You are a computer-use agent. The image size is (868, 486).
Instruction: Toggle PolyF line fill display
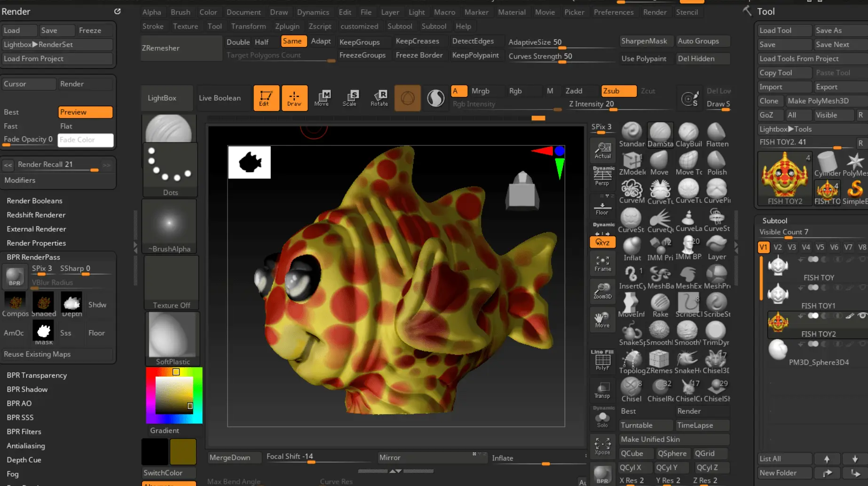click(602, 362)
